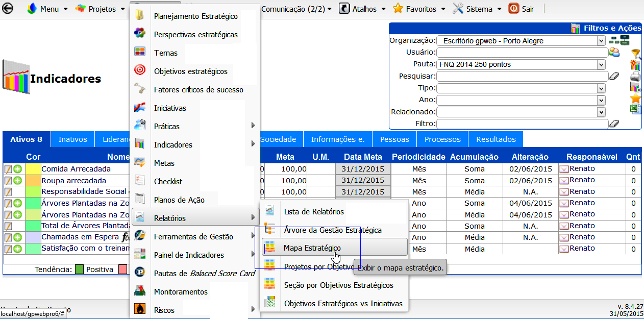The height and width of the screenshot is (319, 644).
Task: Open the Informações e. tab
Action: (338, 139)
